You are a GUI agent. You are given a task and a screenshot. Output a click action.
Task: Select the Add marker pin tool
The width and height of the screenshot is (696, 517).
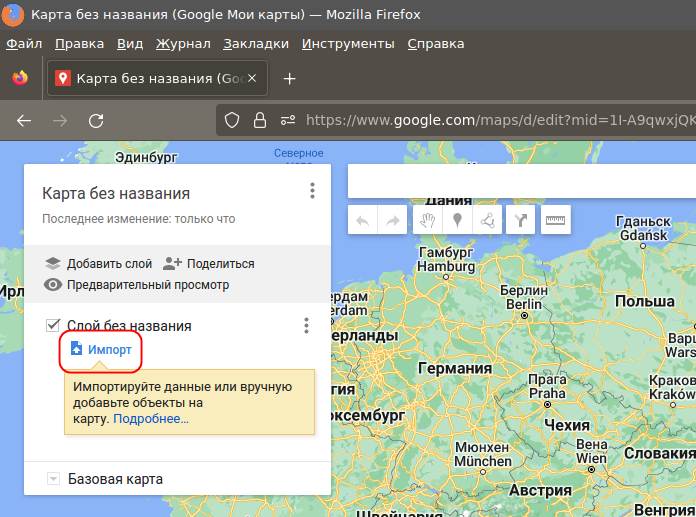(457, 220)
